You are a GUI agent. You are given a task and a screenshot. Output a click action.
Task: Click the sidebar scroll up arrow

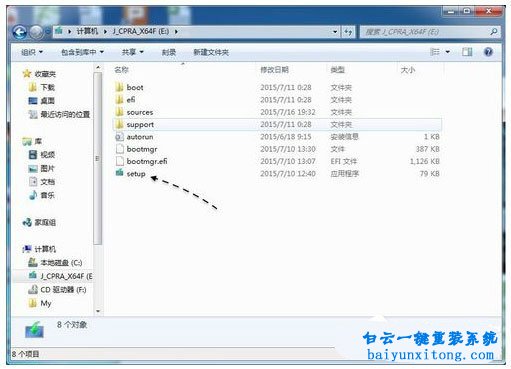pyautogui.click(x=98, y=68)
